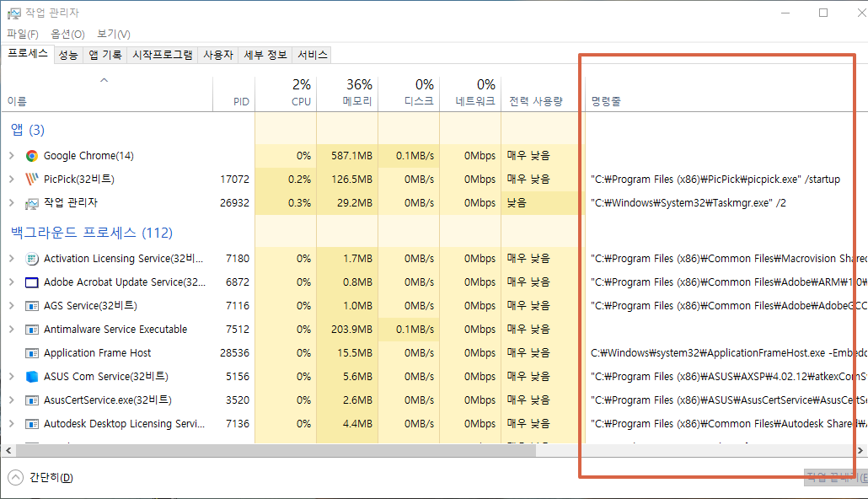Select the ASUS Com Service icon
The image size is (868, 499).
tap(31, 376)
